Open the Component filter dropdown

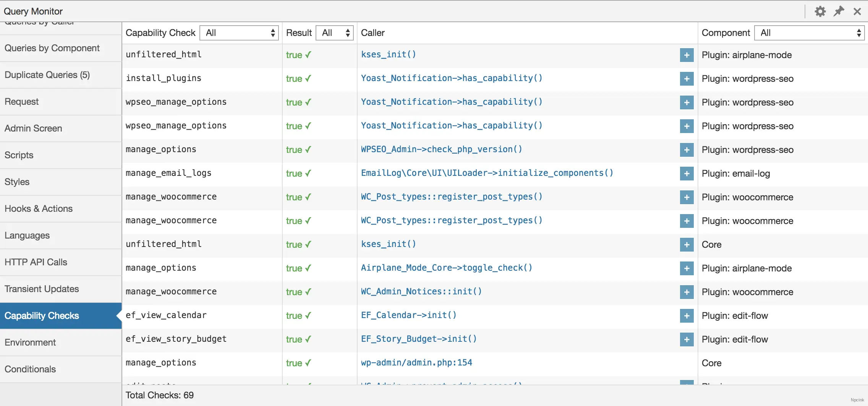(x=809, y=32)
